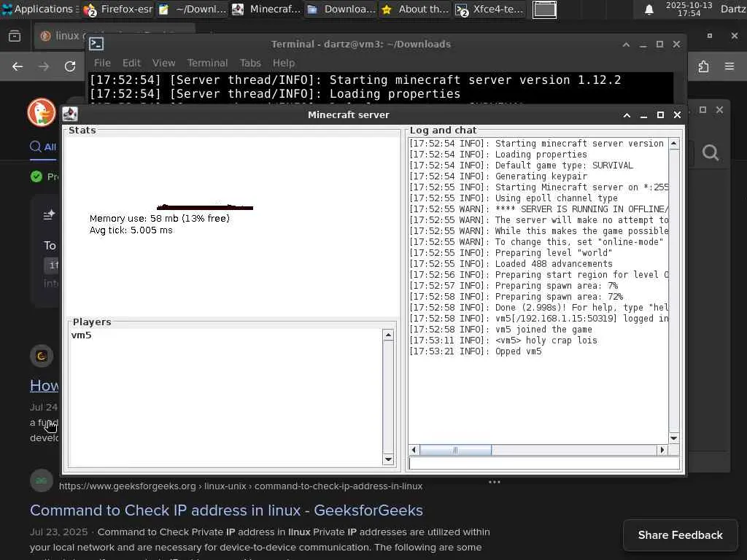
Task: Click the green protection checkmark icon
Action: click(36, 176)
